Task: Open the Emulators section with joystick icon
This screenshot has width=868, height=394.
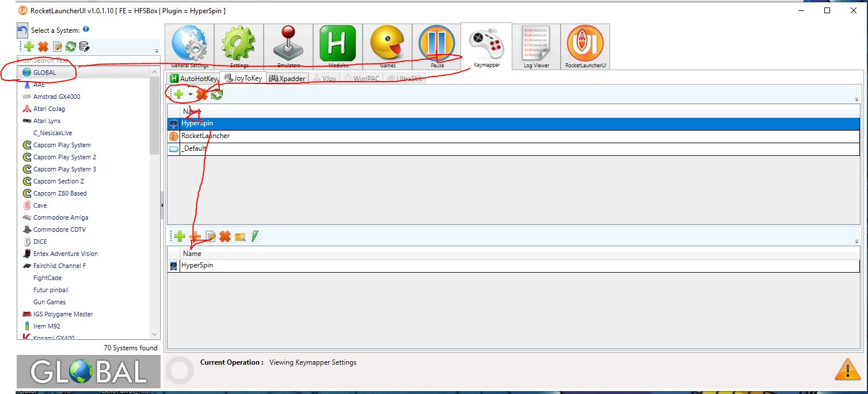Action: point(288,46)
